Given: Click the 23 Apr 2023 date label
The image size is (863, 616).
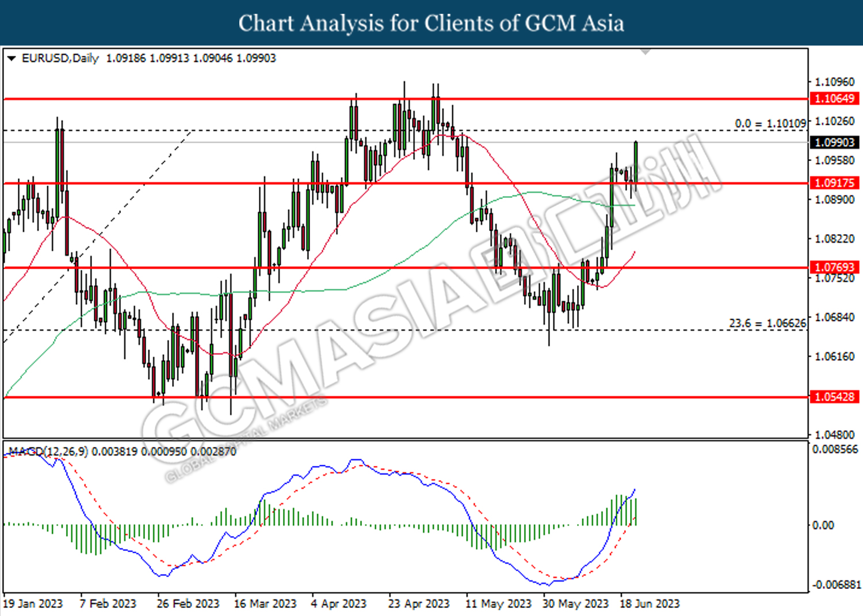Looking at the screenshot, I should click(419, 603).
